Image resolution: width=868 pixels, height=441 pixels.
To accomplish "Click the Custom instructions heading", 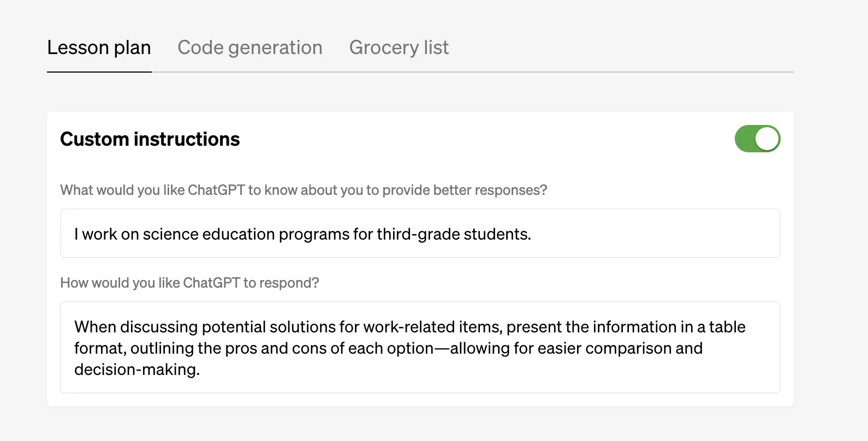I will point(150,139).
